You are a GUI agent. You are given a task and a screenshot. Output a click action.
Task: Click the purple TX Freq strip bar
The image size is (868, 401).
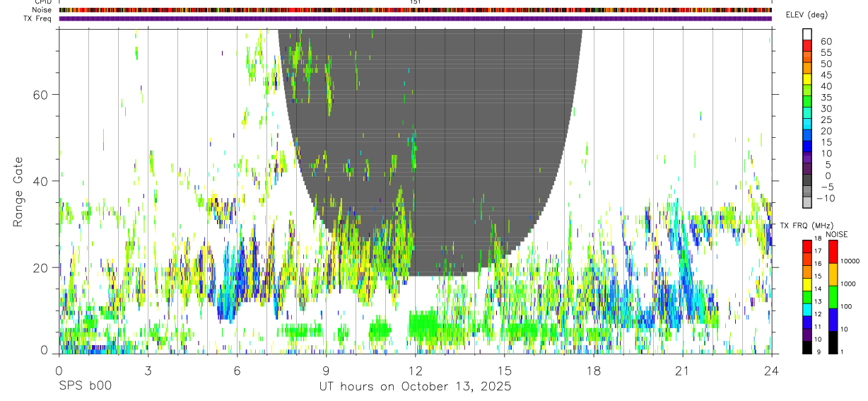[415, 18]
